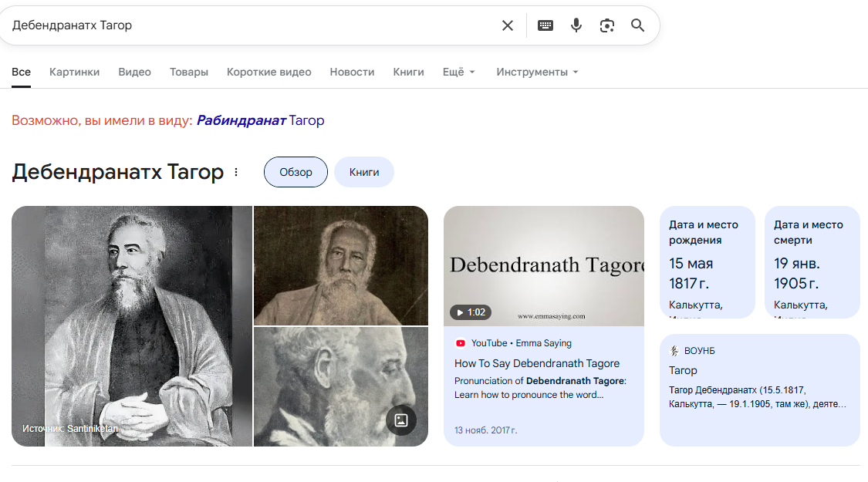868x482 pixels.
Task: Open the large Santiniketan portrait image
Action: pos(132,325)
